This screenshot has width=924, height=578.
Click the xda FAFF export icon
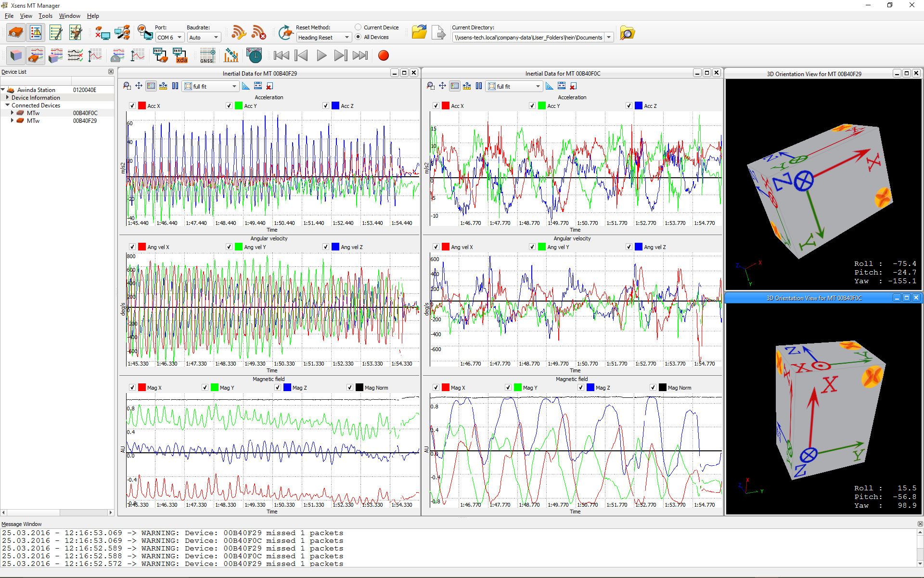[180, 55]
